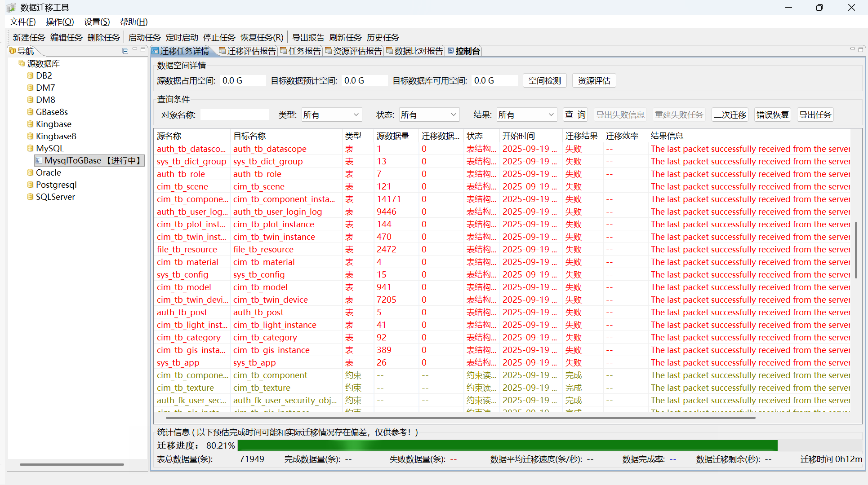Open the 操作(O) menu

pos(60,22)
